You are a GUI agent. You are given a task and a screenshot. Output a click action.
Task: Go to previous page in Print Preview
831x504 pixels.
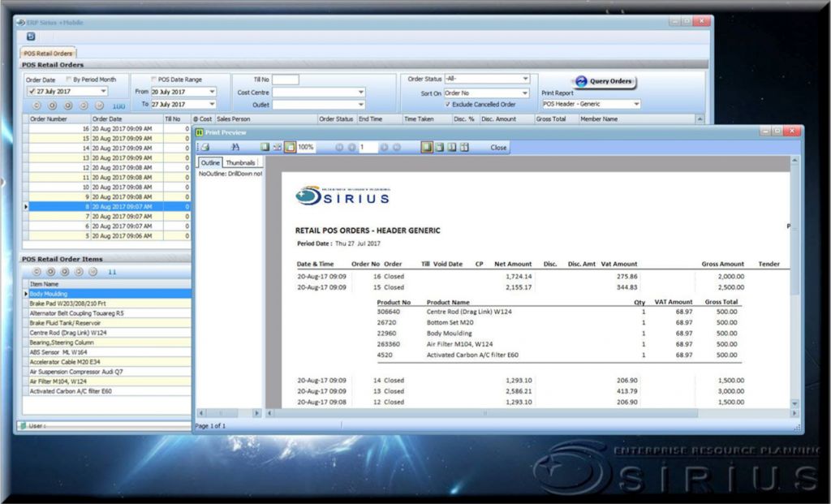point(351,148)
